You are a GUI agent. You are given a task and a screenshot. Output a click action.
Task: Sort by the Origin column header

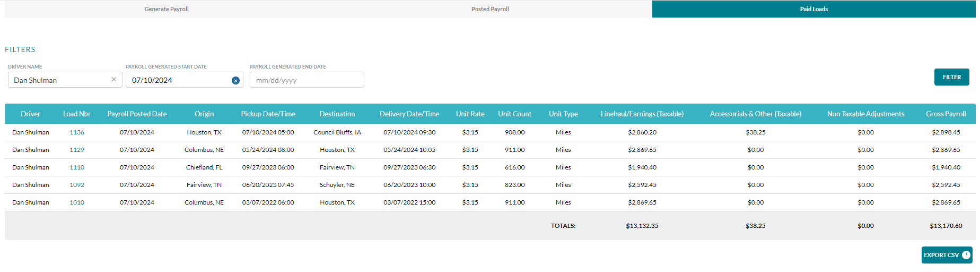pyautogui.click(x=204, y=114)
